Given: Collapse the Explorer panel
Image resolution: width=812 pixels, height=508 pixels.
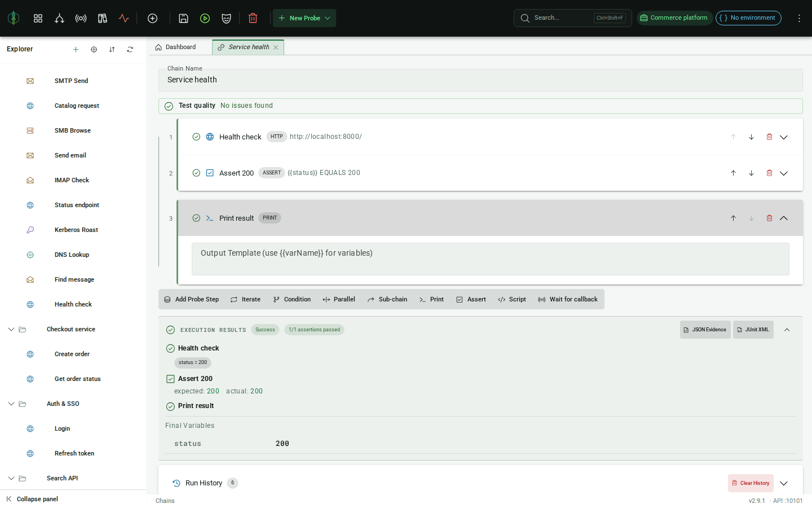Looking at the screenshot, I should [x=32, y=499].
